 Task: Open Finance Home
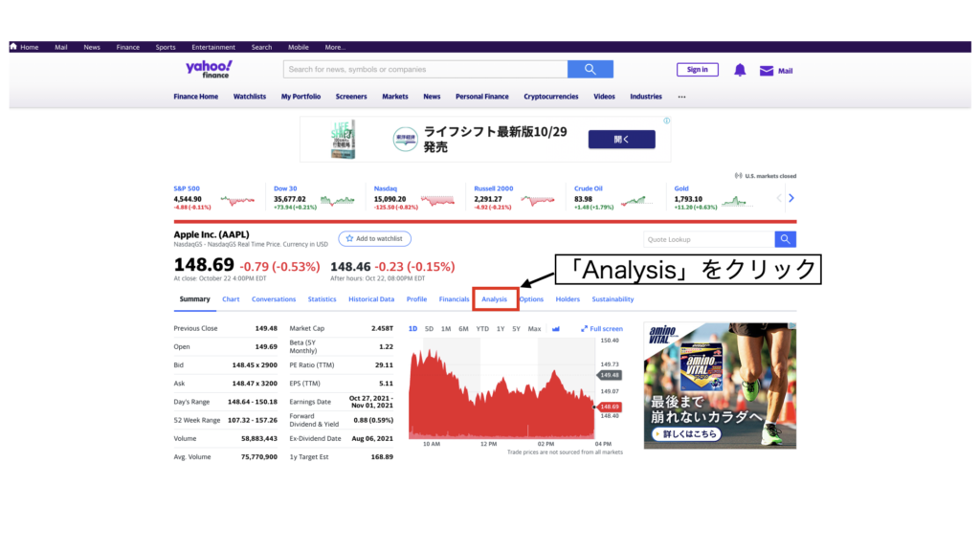(x=195, y=97)
